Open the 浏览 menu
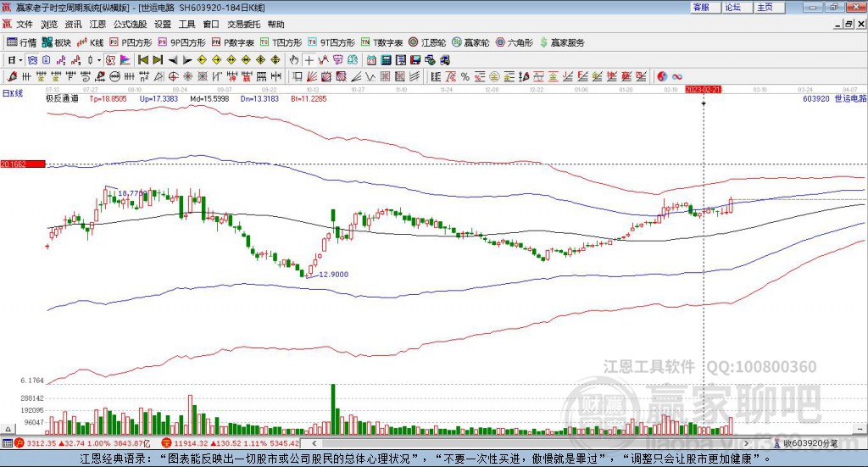 pos(48,25)
